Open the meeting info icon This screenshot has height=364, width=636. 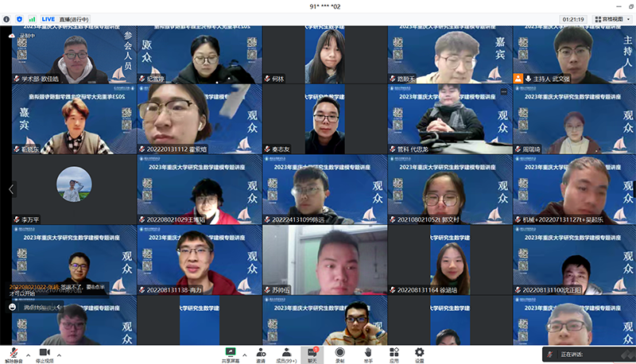point(6,19)
